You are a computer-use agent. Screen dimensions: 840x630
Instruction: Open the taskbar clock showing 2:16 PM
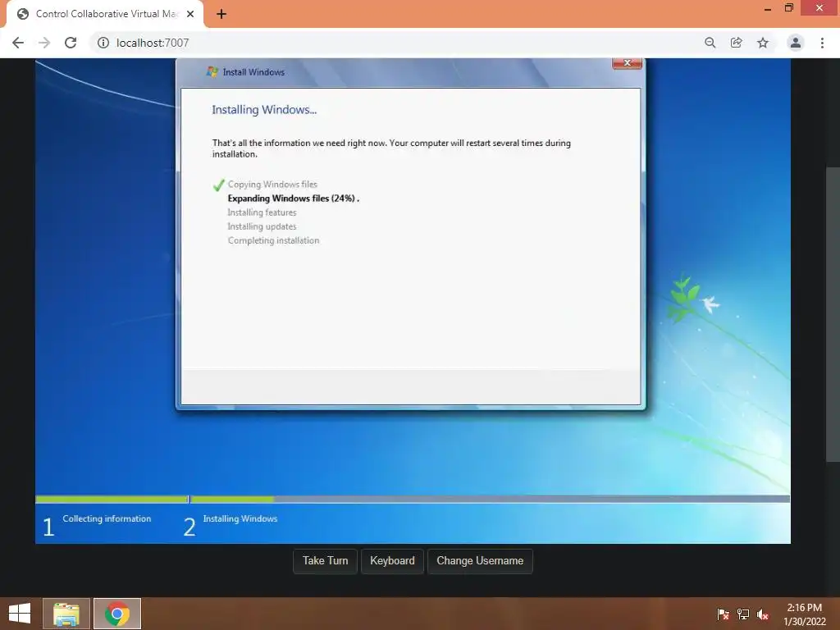[x=804, y=614]
